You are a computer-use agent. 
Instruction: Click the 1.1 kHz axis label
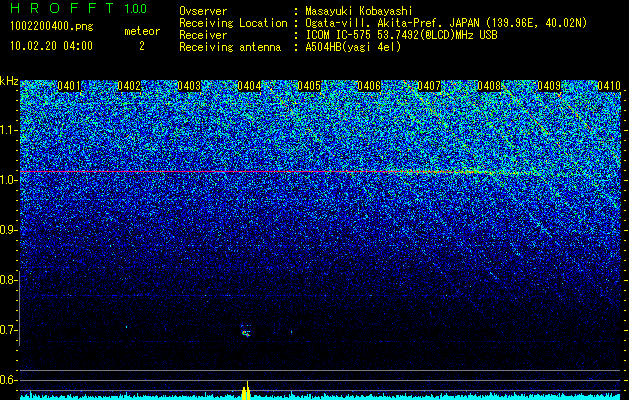tap(8, 130)
